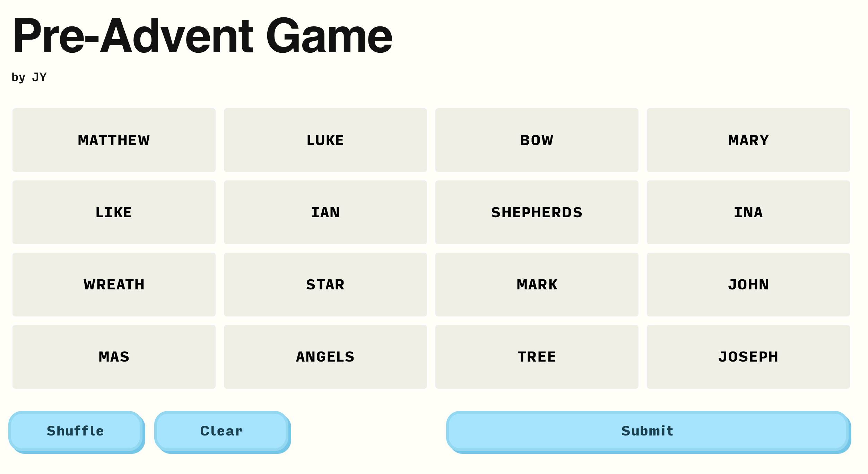Toggle the WREATH word tile
868x474 pixels.
point(114,285)
